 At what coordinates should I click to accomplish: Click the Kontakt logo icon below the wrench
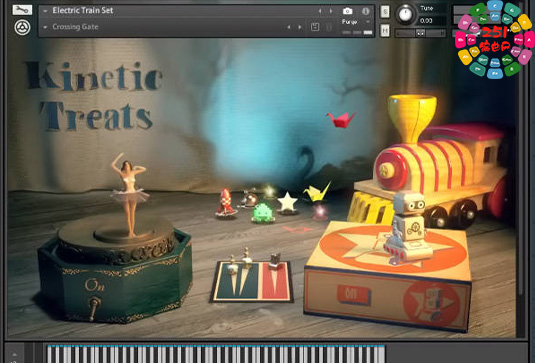coord(23,27)
